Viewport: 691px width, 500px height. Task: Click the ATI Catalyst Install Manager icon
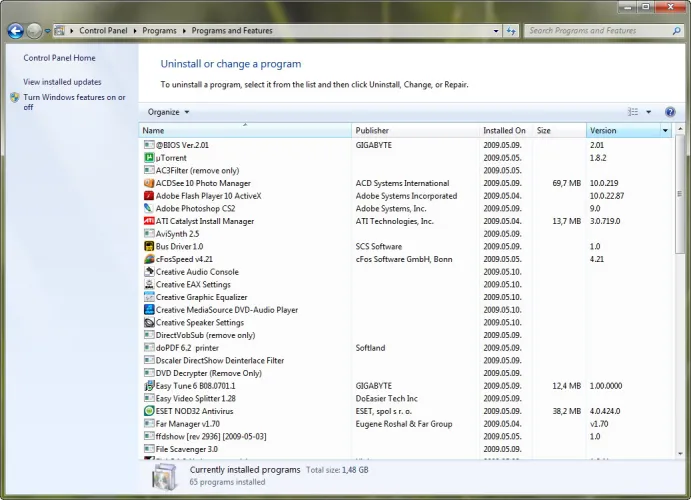point(149,221)
